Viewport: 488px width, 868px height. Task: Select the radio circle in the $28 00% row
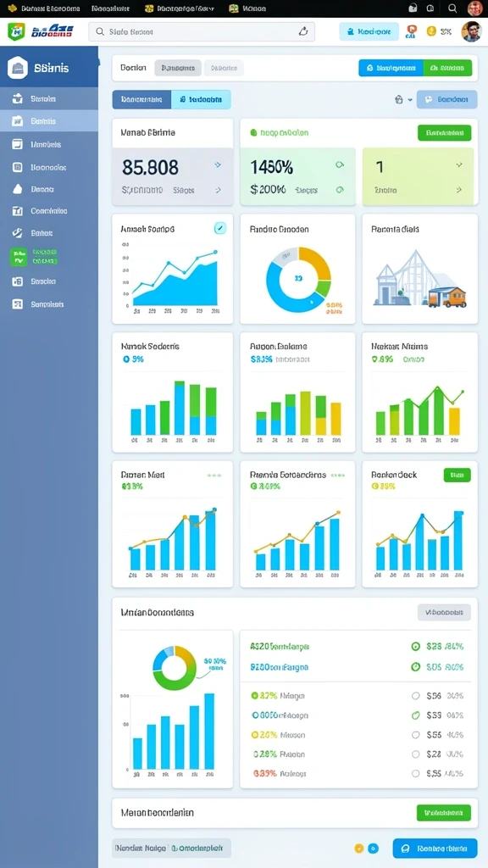tap(415, 754)
